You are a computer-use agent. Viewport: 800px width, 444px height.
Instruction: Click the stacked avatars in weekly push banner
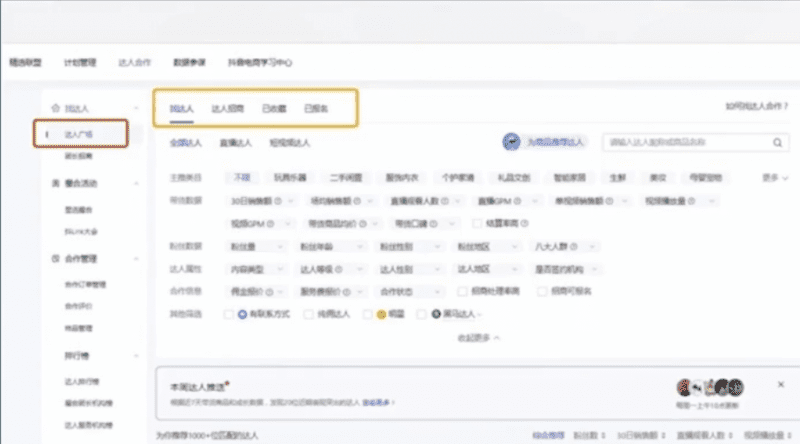pos(709,388)
